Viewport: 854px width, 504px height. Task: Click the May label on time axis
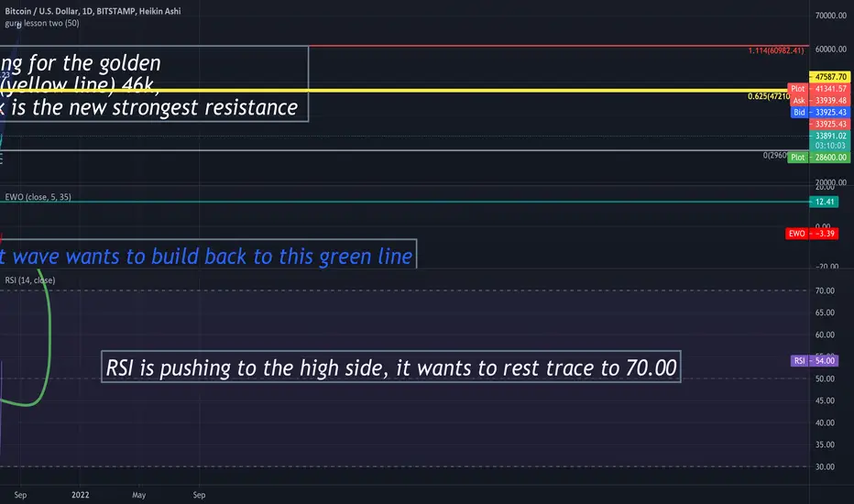(x=139, y=495)
